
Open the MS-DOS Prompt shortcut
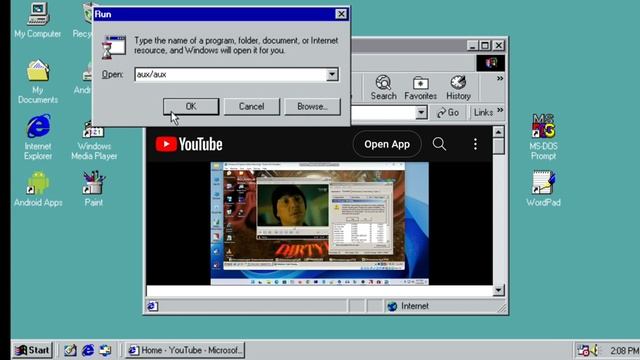pyautogui.click(x=543, y=137)
